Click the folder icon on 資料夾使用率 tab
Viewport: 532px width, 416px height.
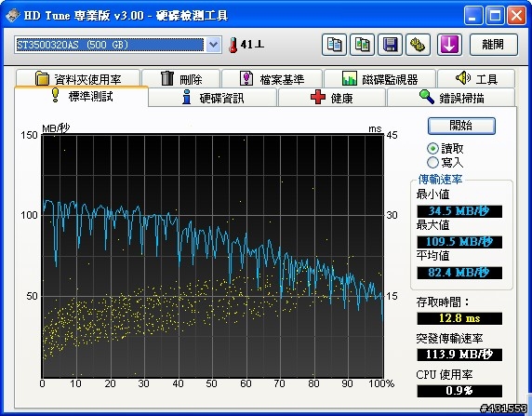coord(43,78)
